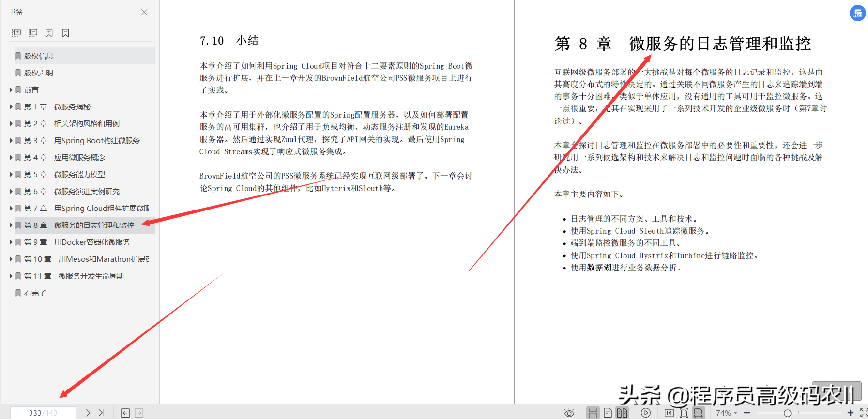The image size is (868, 419).
Task: Open 第 9 章 用Docker容器化微服务
Action: [77, 242]
